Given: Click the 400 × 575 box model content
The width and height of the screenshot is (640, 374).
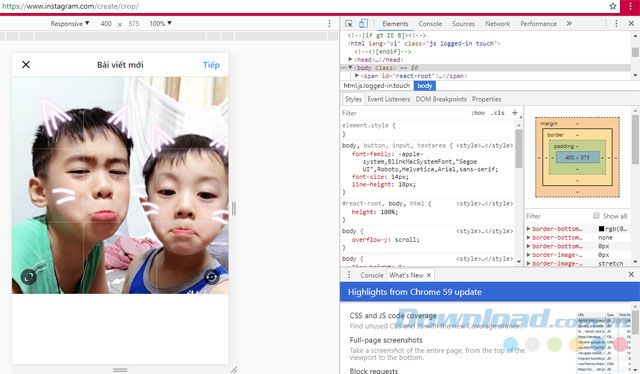Looking at the screenshot, I should click(577, 157).
